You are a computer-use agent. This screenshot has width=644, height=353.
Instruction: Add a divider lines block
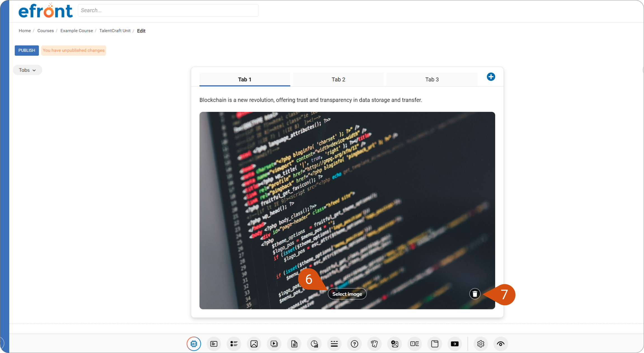tap(334, 344)
